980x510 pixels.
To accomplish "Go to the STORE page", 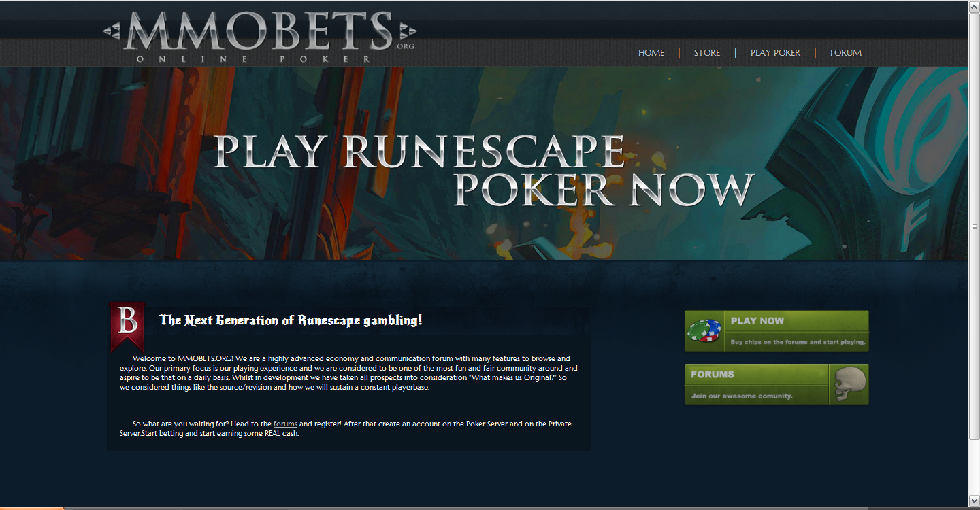I will click(706, 53).
